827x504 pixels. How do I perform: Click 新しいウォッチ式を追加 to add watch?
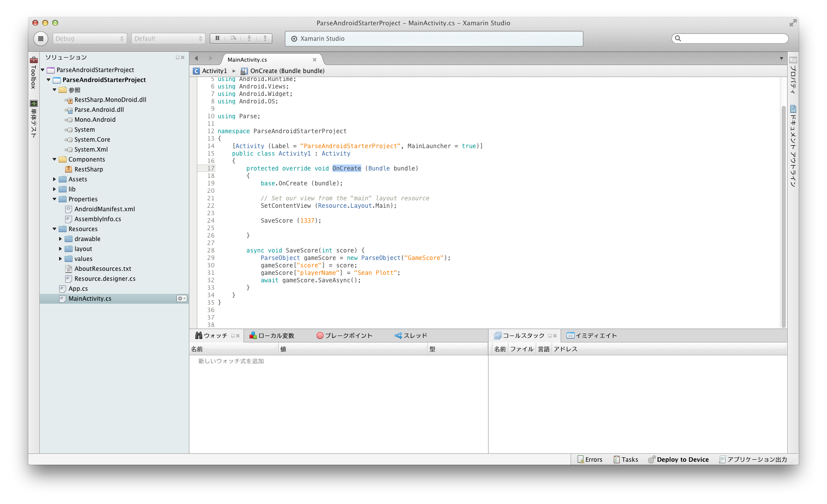pyautogui.click(x=231, y=361)
